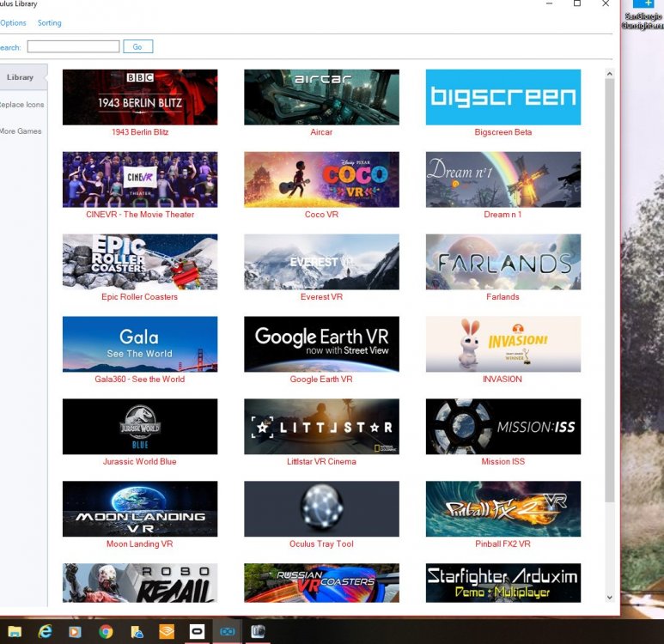
Task: Launch Internet Explorer from the taskbar
Action: point(45,631)
